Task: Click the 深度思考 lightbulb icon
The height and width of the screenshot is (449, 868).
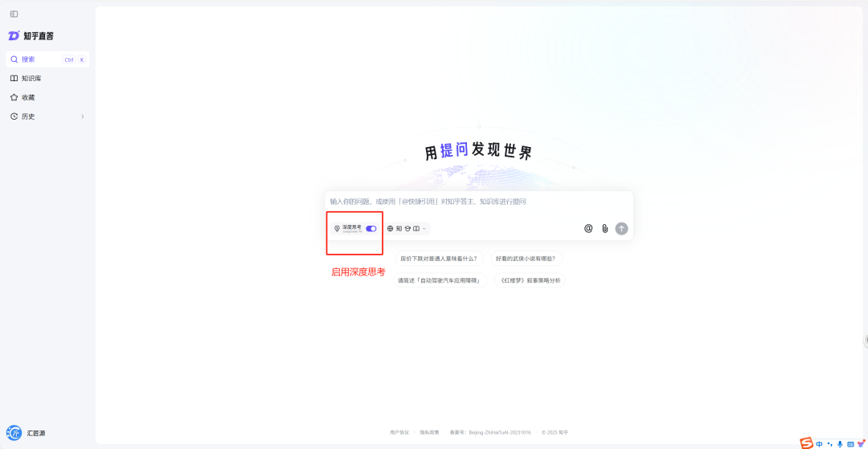Action: pos(337,228)
